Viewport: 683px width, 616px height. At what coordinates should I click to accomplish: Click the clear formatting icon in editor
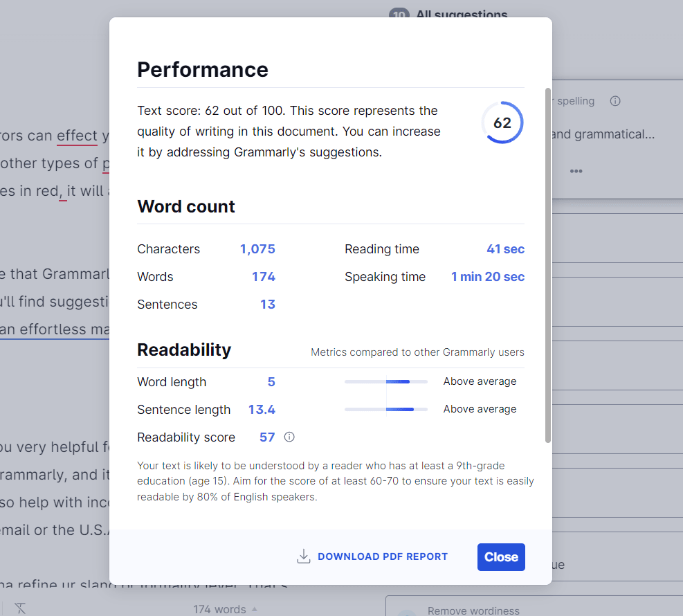pos(20,608)
